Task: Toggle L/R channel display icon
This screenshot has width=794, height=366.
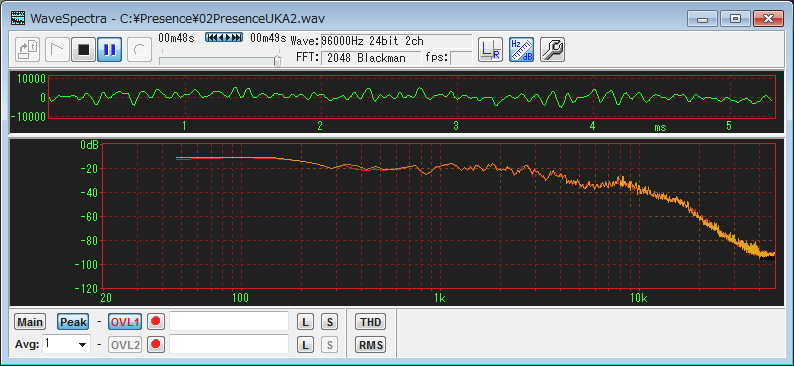Action: (490, 50)
